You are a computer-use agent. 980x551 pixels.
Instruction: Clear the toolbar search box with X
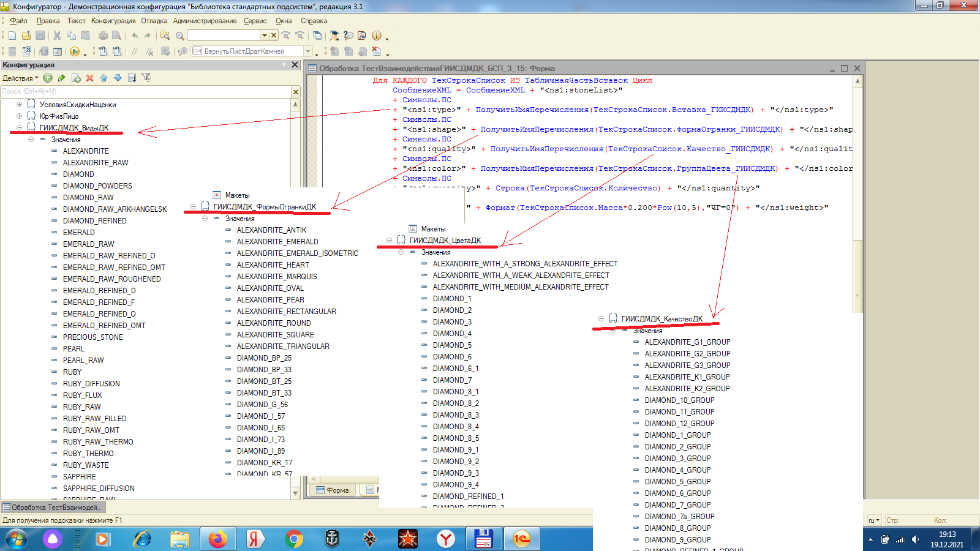[x=274, y=36]
